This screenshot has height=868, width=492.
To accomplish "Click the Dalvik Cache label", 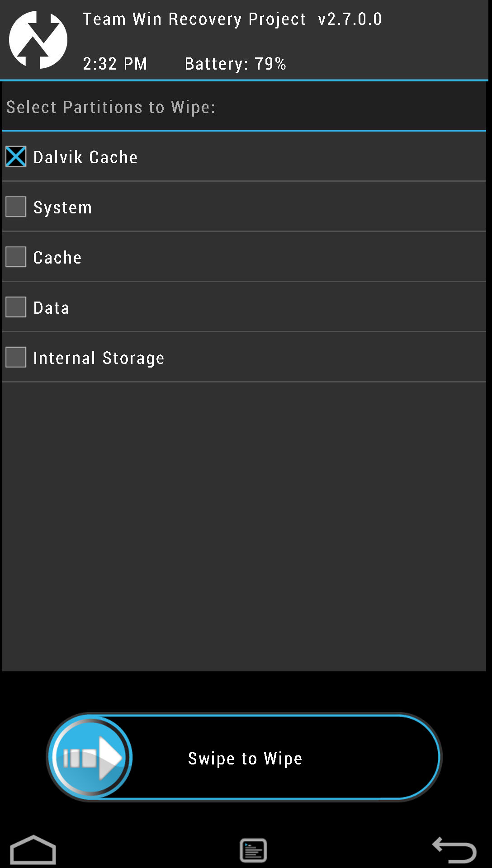I will [x=85, y=157].
